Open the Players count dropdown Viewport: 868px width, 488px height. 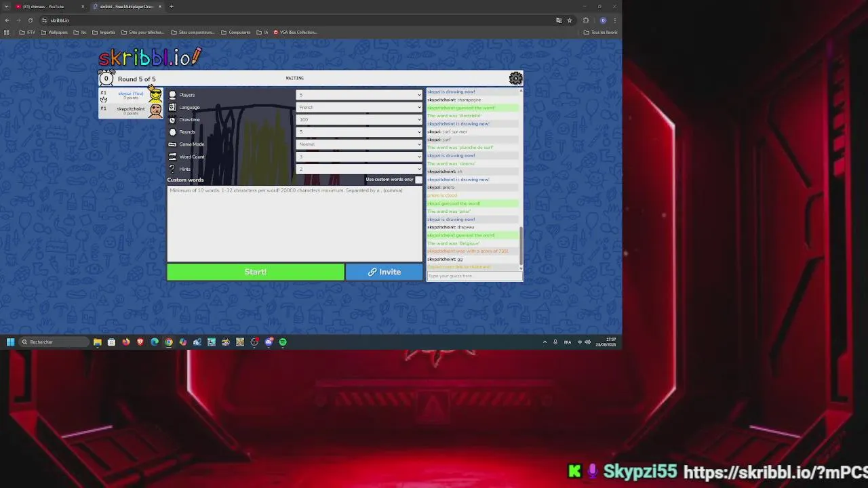point(359,95)
